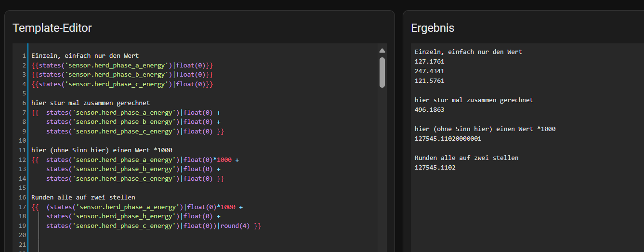
Task: Place cursor in line 4 phase_c_energy template
Action: (122, 84)
